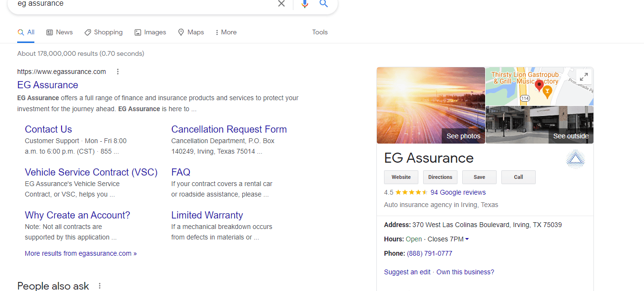644x291 pixels.
Task: Click the Website button
Action: 401,177
